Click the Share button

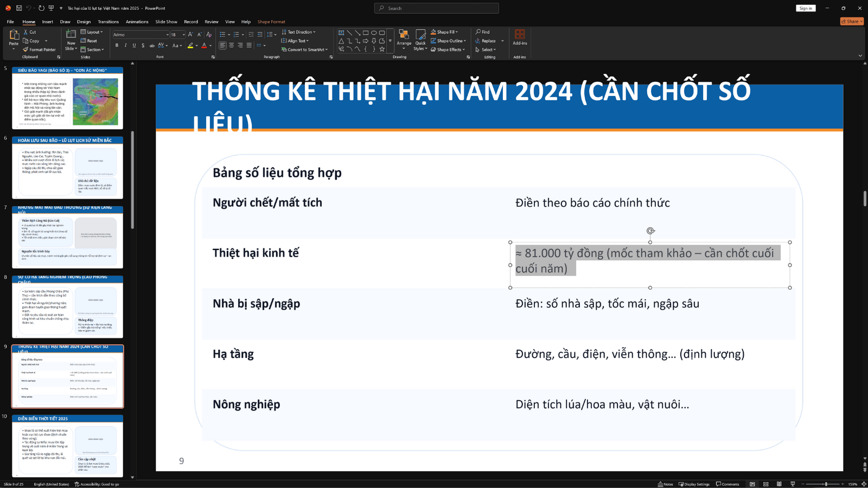point(852,22)
